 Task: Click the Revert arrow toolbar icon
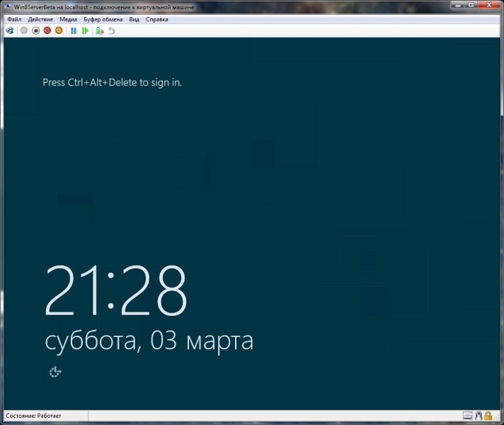point(111,31)
